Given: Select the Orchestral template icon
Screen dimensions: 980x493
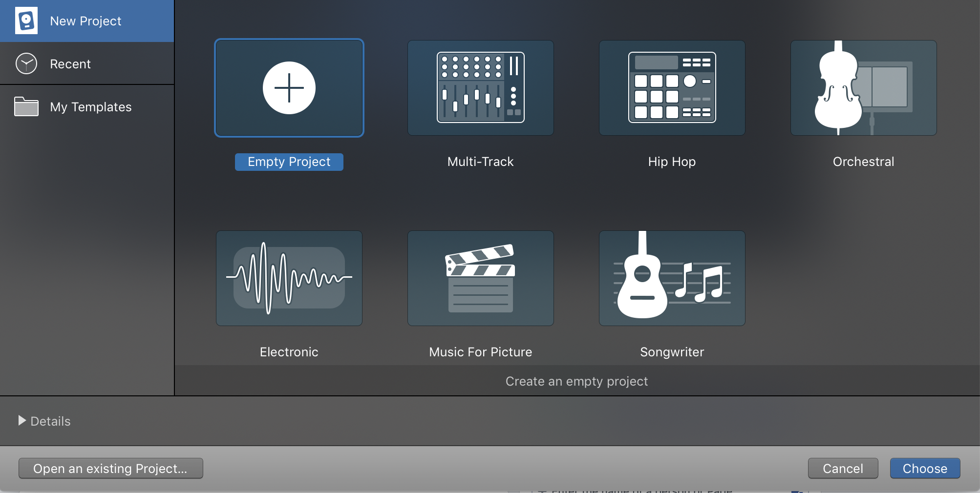Looking at the screenshot, I should point(863,88).
